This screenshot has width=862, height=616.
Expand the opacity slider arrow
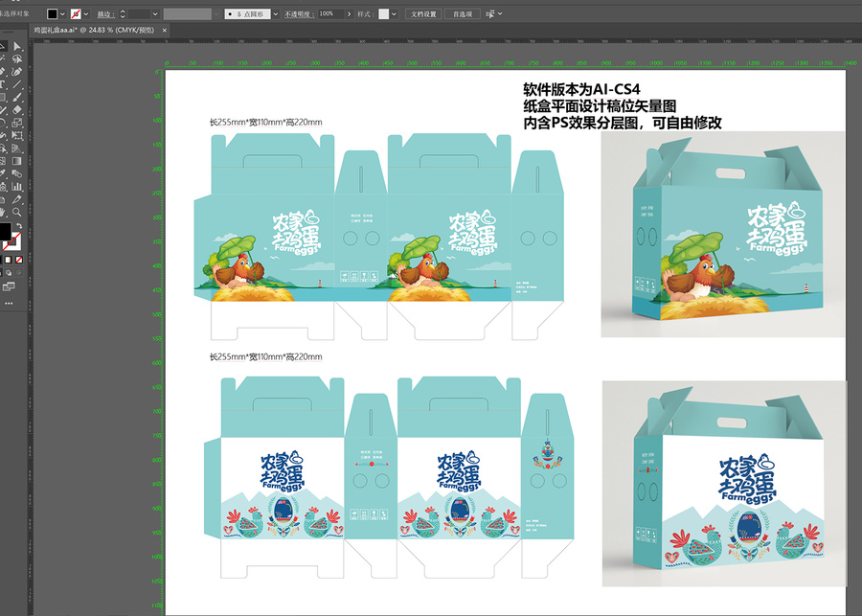pos(349,13)
